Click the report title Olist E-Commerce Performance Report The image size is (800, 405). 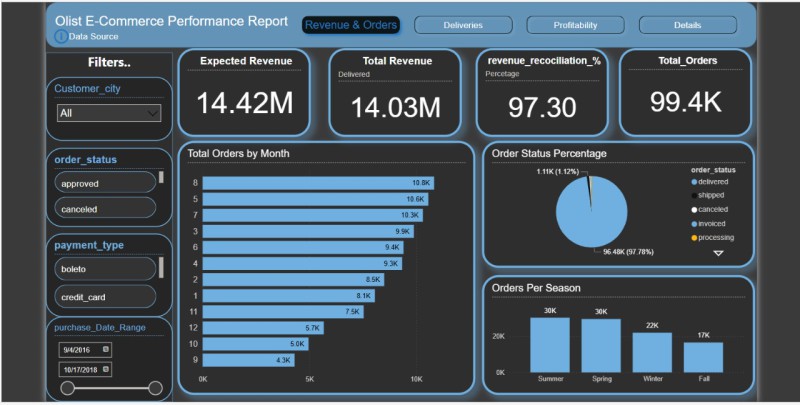click(x=171, y=21)
